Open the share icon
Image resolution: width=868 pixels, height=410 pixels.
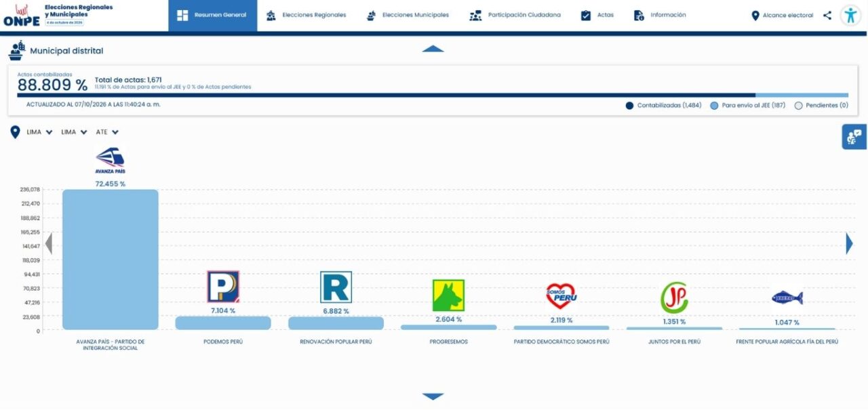(827, 15)
